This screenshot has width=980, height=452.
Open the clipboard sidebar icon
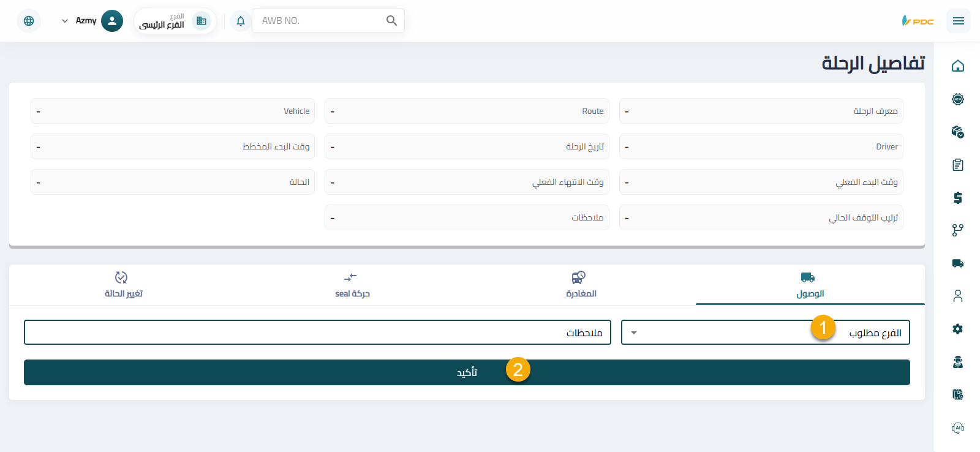(x=958, y=165)
